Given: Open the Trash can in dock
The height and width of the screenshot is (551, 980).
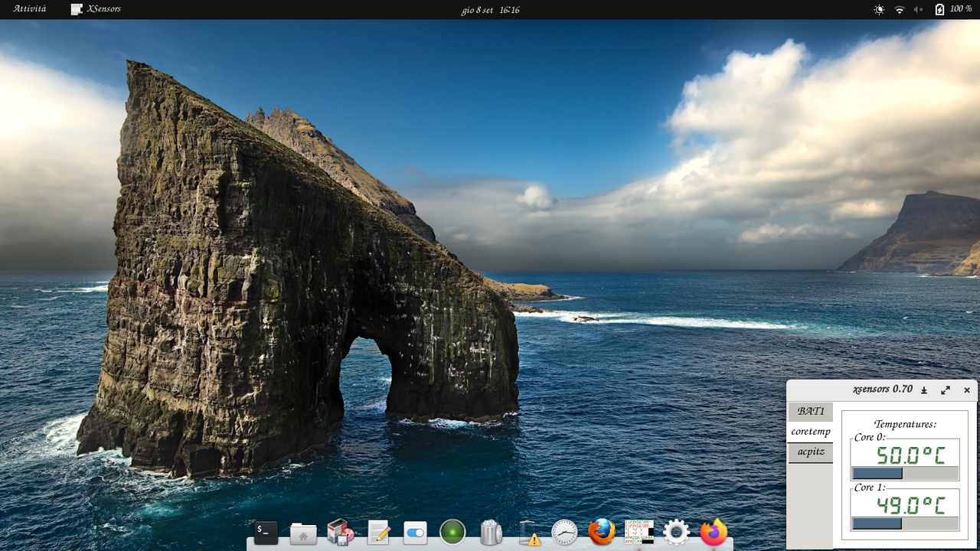Looking at the screenshot, I should [x=491, y=532].
